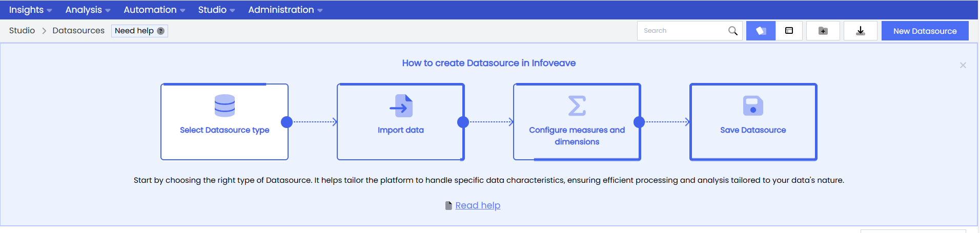Image resolution: width=980 pixels, height=233 pixels.
Task: Click the sigma summation icon
Action: pyautogui.click(x=577, y=105)
